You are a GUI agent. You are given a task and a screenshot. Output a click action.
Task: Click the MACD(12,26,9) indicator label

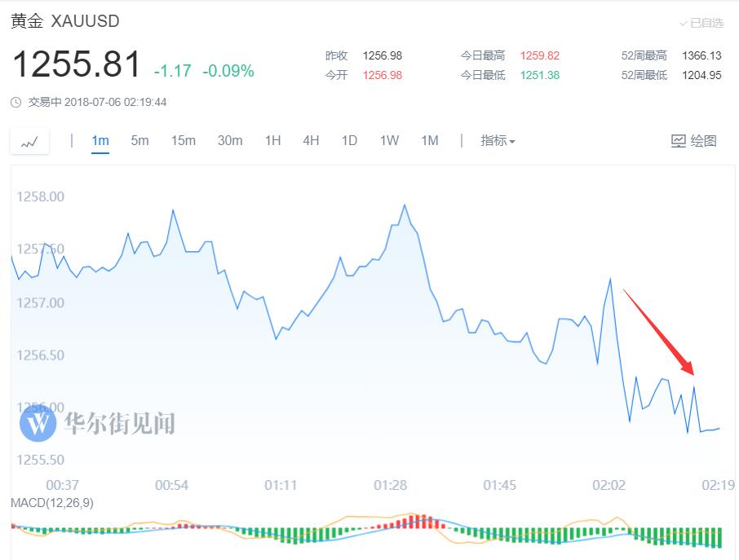coord(52,503)
